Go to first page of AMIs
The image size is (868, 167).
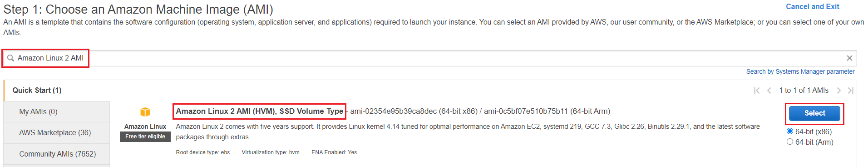[757, 91]
